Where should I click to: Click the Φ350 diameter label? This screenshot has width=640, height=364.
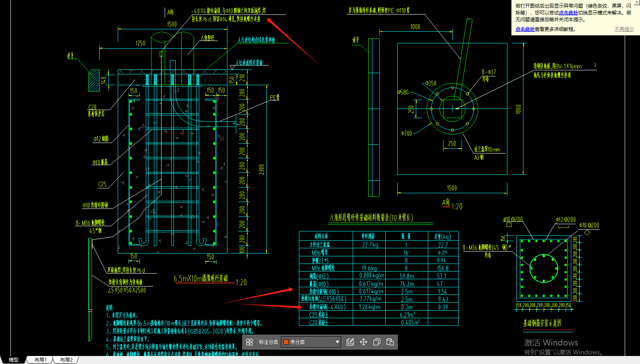[x=431, y=84]
